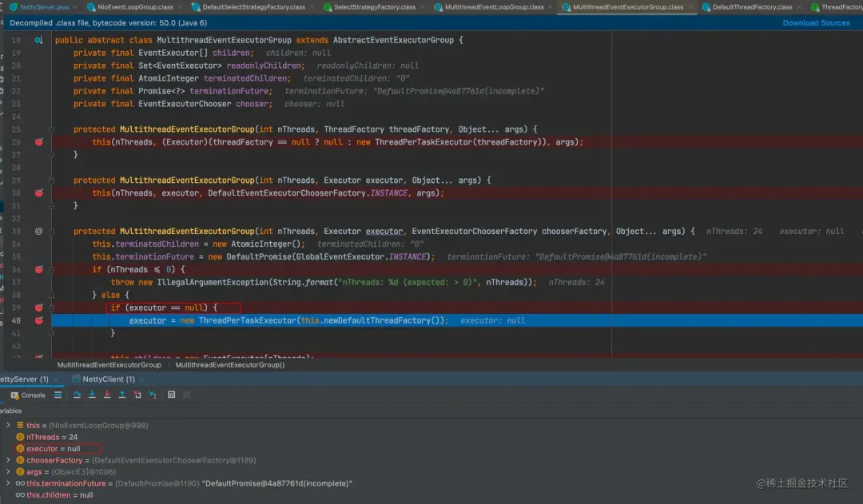Toggle the breakpoint on line 39
Image resolution: width=863 pixels, height=504 pixels.
[x=39, y=308]
